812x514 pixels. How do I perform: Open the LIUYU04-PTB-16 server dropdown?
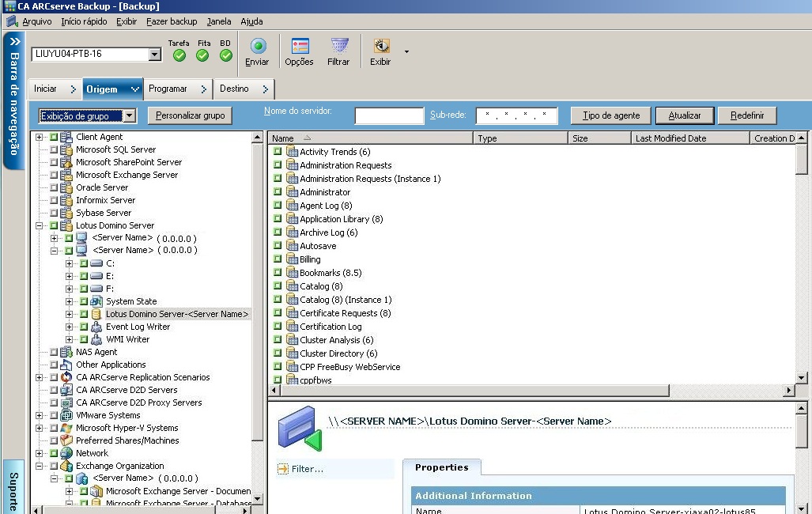tap(154, 54)
